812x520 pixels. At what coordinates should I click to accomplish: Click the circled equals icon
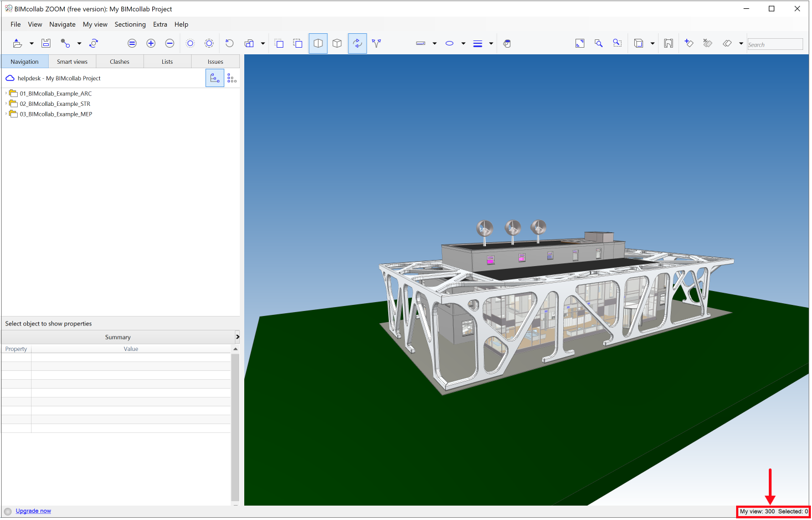click(132, 43)
